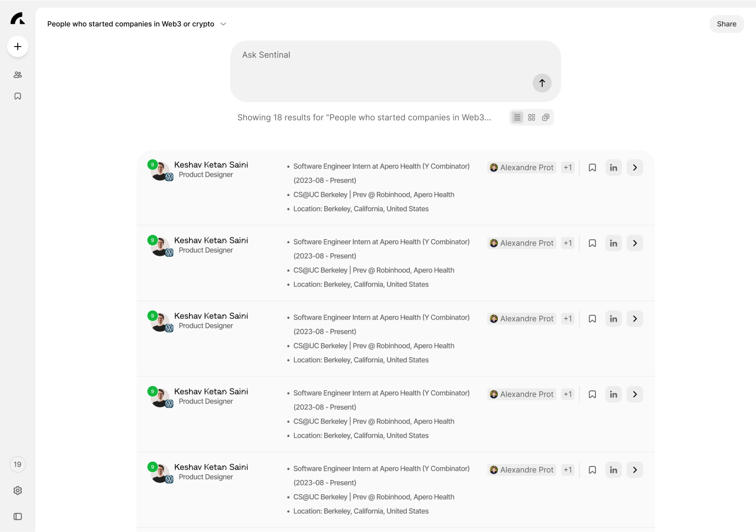Image resolution: width=756 pixels, height=532 pixels.
Task: Switch to grid view
Action: coord(532,118)
